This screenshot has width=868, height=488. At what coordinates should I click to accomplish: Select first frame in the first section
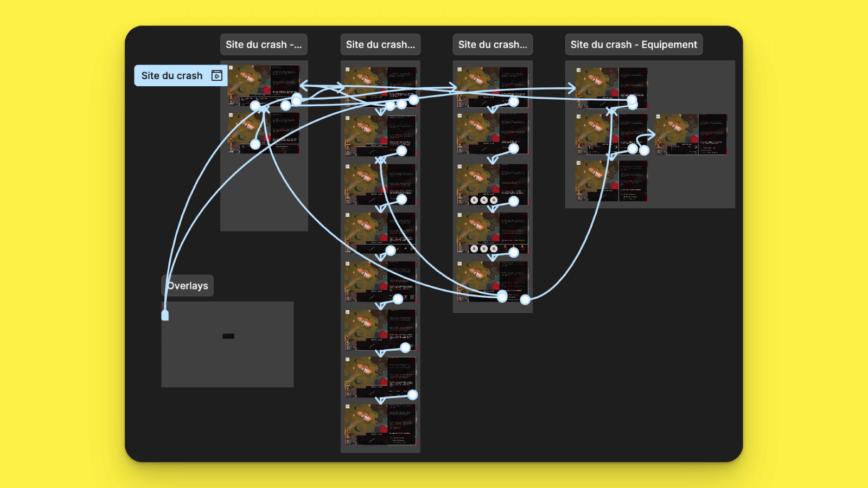(264, 85)
